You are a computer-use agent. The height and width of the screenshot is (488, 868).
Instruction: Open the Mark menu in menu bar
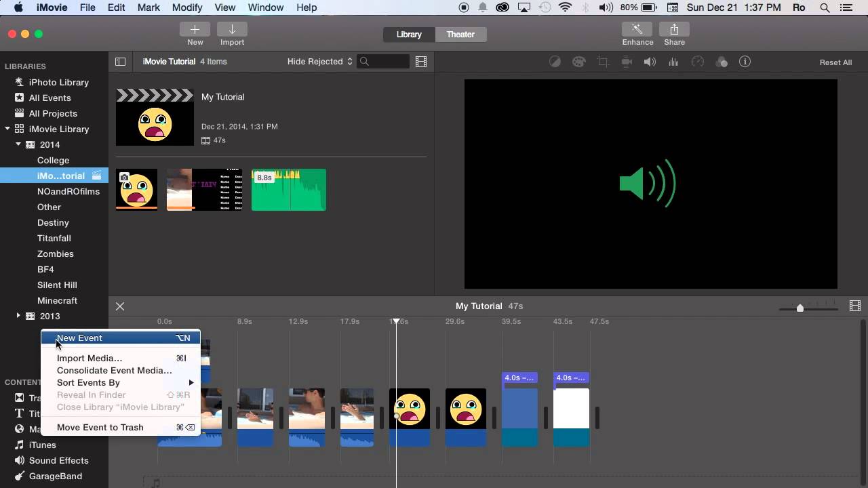149,7
